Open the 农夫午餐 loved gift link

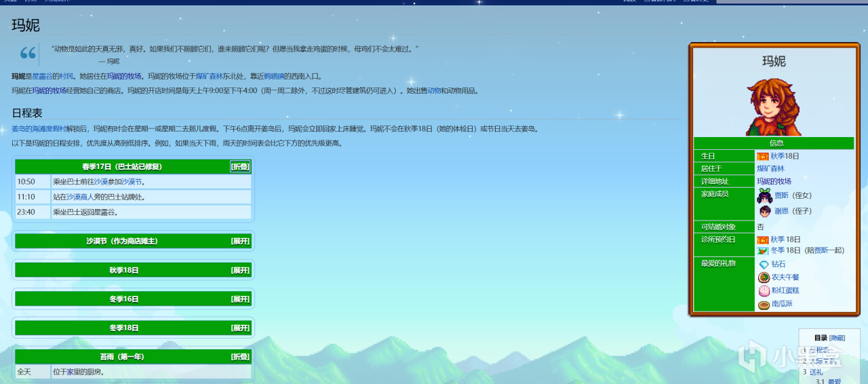click(x=785, y=277)
